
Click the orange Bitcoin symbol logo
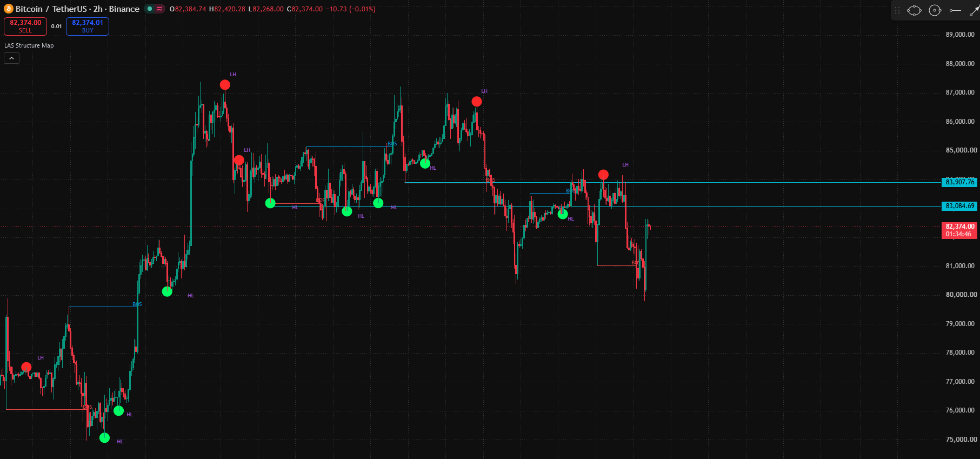pos(9,9)
